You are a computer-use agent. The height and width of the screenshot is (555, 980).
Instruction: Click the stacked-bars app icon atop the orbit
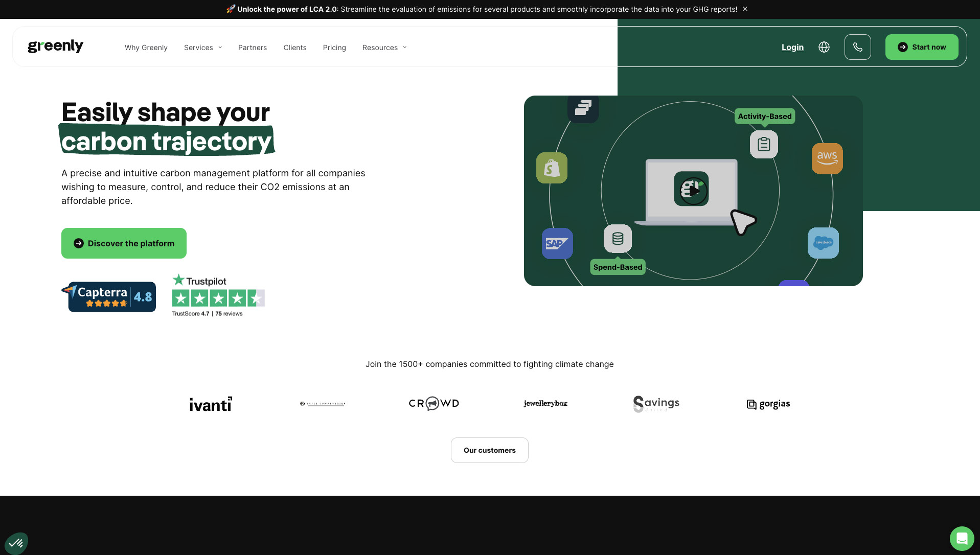pos(583,108)
